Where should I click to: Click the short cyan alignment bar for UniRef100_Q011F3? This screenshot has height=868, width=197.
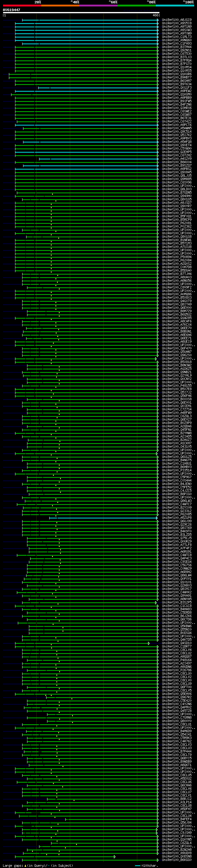(98, 88)
